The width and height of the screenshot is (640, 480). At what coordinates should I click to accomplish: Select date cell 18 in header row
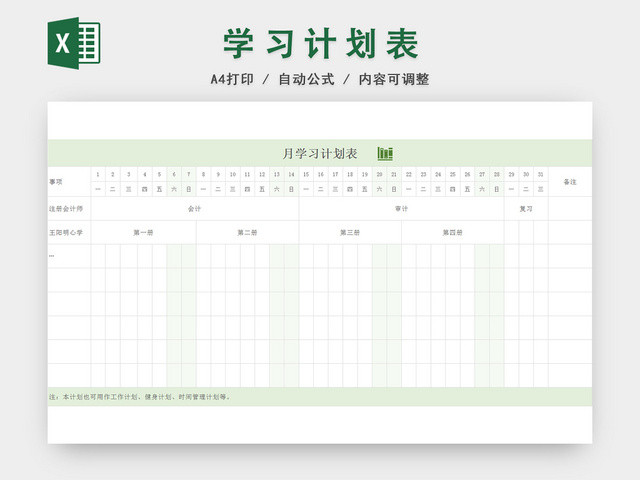[350, 174]
